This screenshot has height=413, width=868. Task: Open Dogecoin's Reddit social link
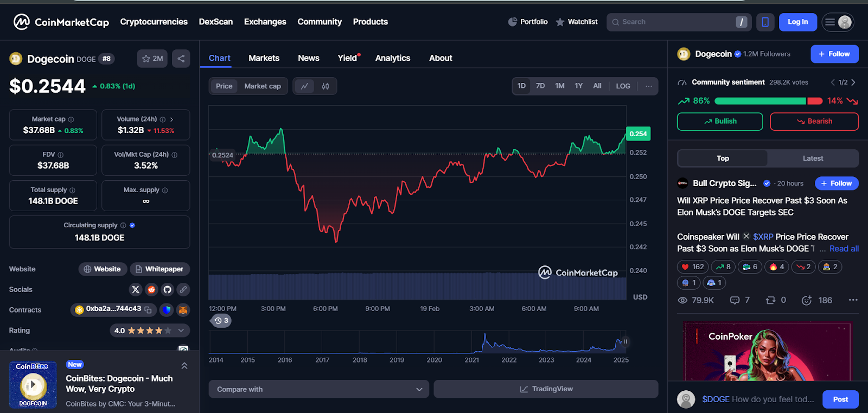tap(151, 289)
